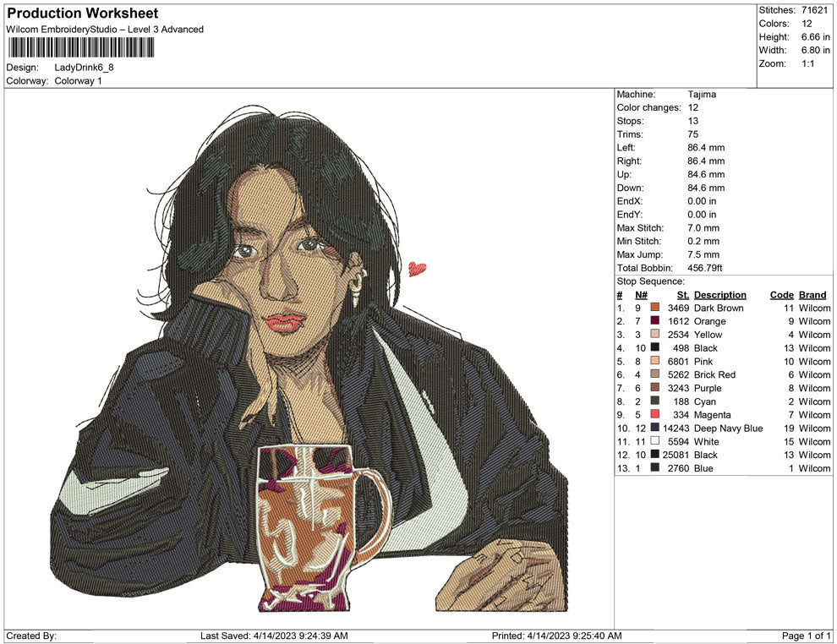837x644 pixels.
Task: Click the small red heart in design
Action: point(417,269)
